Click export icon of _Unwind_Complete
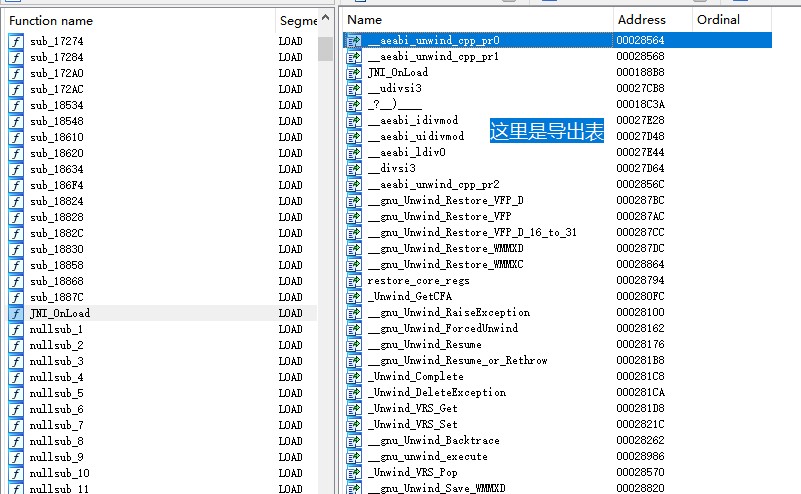Image resolution: width=801 pixels, height=494 pixels. coord(354,377)
